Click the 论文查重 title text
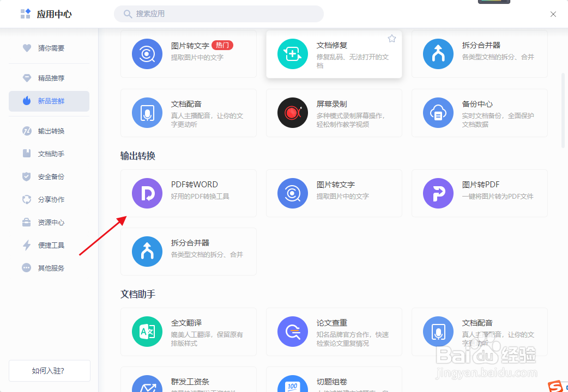This screenshot has height=392, width=568. 332,323
